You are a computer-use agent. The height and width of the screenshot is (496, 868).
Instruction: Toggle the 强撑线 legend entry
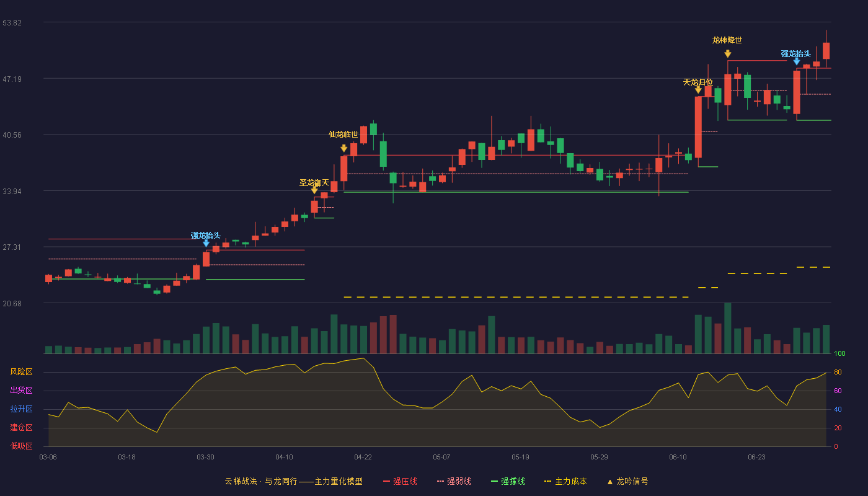pyautogui.click(x=508, y=481)
